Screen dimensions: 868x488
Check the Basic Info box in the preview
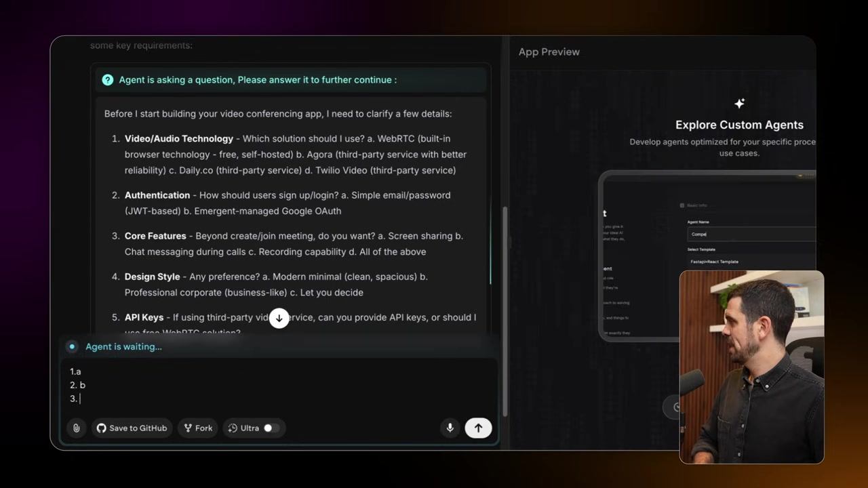click(x=682, y=205)
